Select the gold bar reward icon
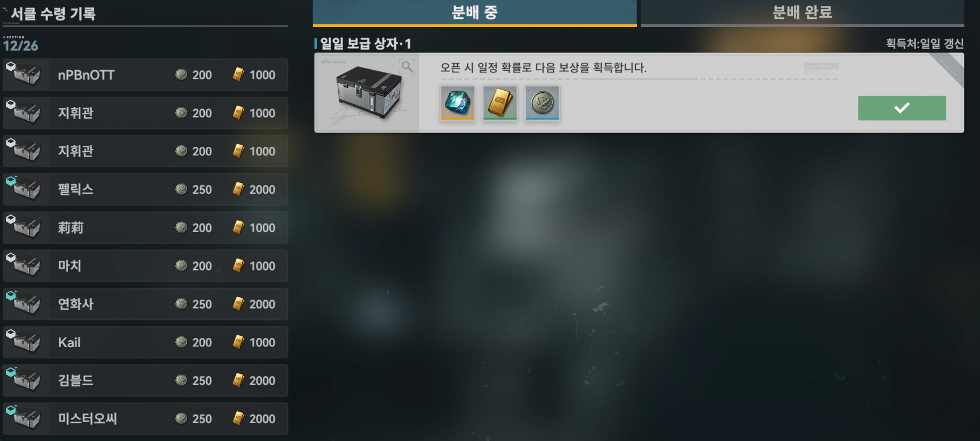Image resolution: width=980 pixels, height=441 pixels. pyautogui.click(x=500, y=103)
